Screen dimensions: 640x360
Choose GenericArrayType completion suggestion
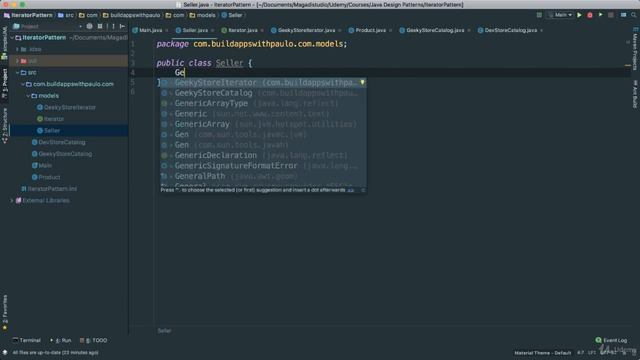tap(263, 104)
